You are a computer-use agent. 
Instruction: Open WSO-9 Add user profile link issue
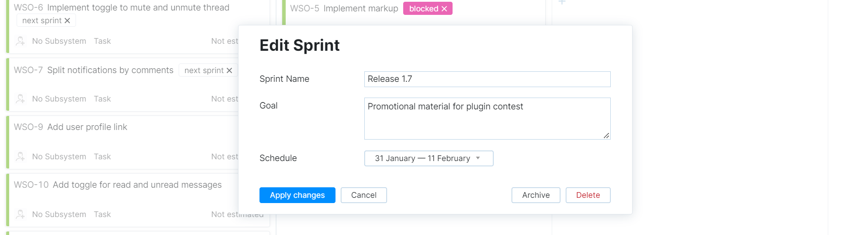point(87,127)
